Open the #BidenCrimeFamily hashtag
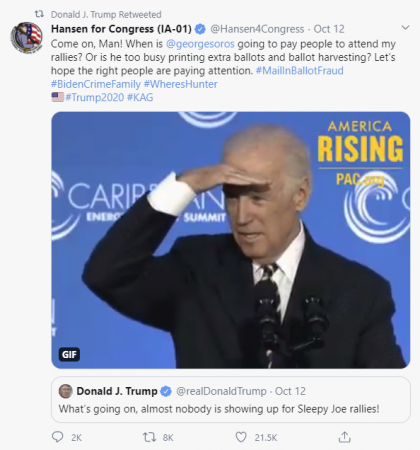Screen dimensions: 420x450 96,84
